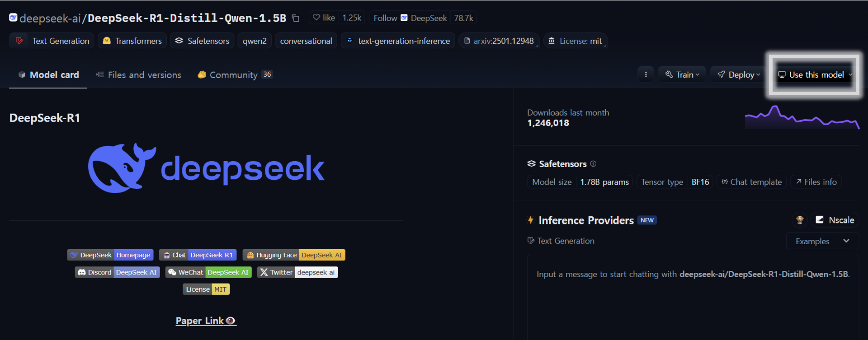Image resolution: width=868 pixels, height=340 pixels.
Task: Follow the DeepSeek organization
Action: (x=410, y=18)
